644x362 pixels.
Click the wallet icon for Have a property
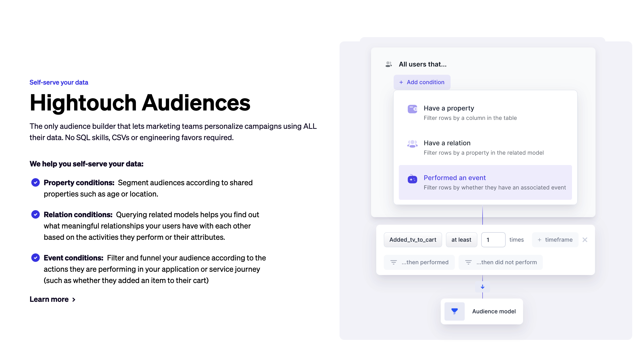pyautogui.click(x=412, y=109)
